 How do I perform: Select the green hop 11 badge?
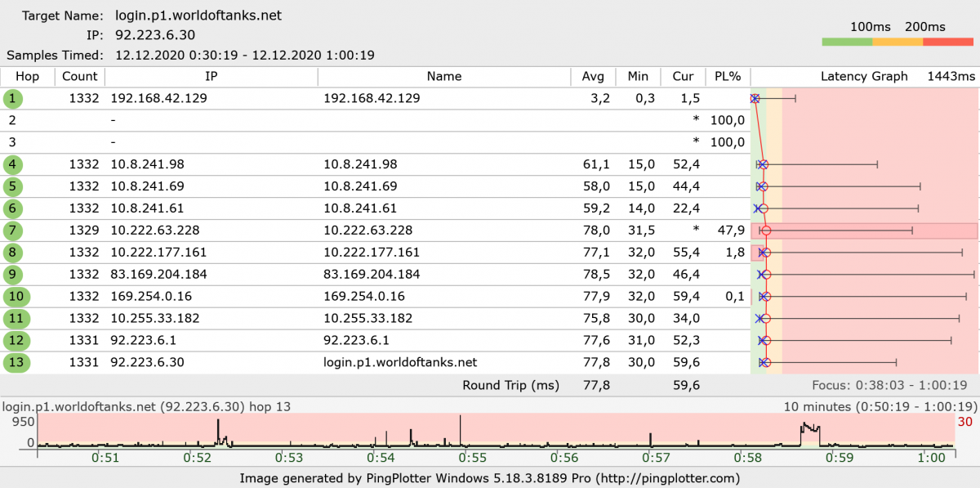(x=16, y=319)
